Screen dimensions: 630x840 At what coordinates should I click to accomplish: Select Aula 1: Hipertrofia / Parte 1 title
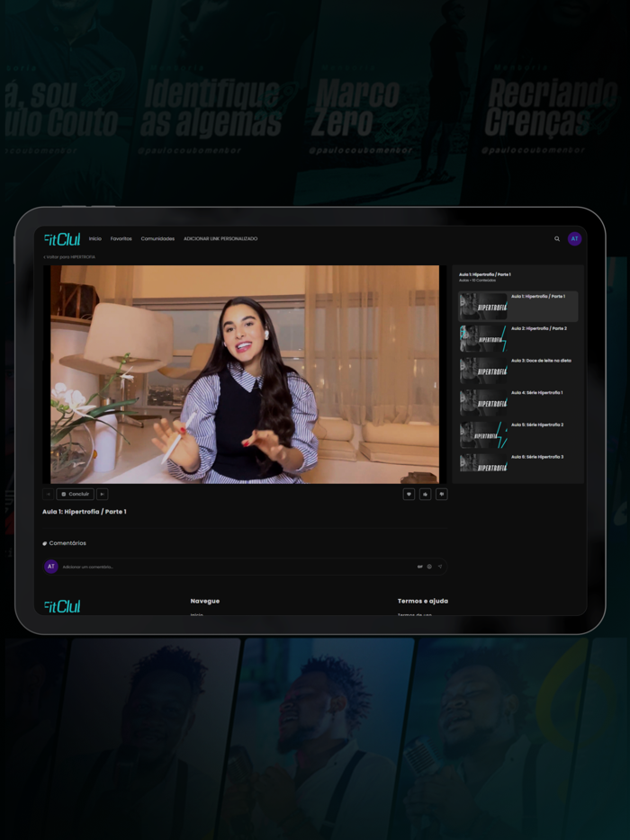point(538,296)
